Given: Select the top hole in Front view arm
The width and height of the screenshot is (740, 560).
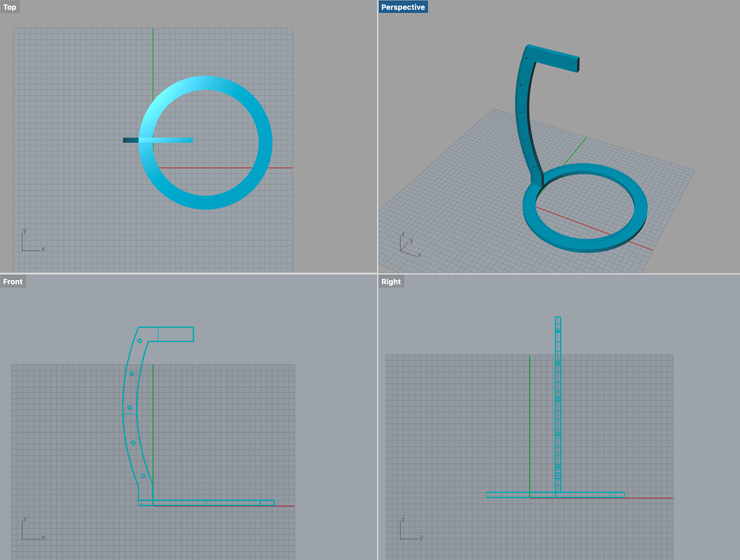Looking at the screenshot, I should (140, 341).
